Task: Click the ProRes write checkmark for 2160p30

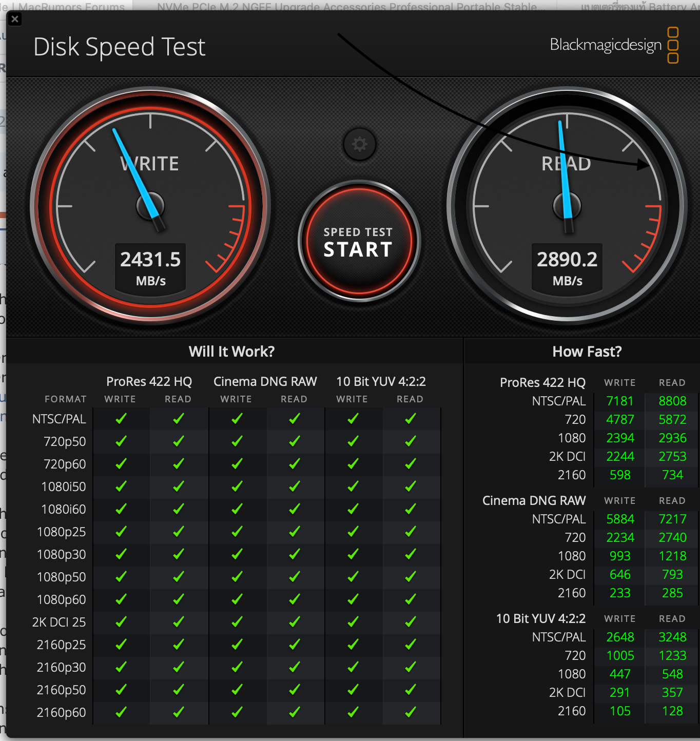Action: [x=121, y=667]
